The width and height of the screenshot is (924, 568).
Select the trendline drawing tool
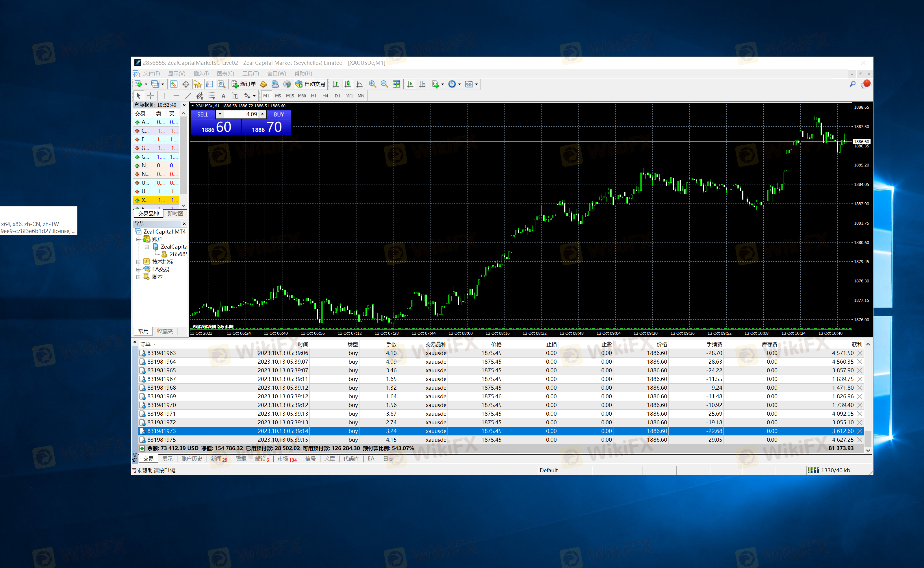click(188, 96)
